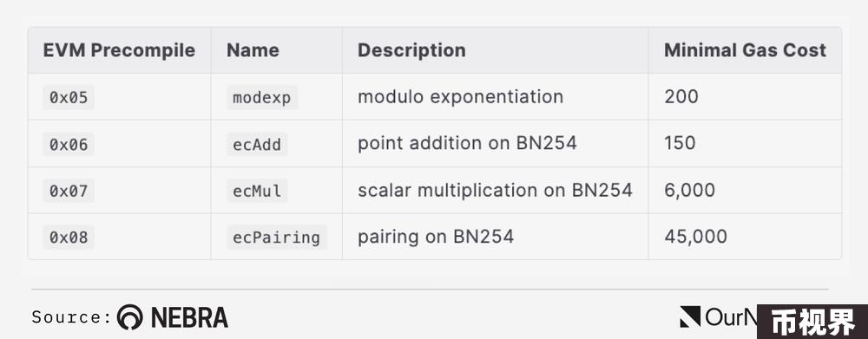Image resolution: width=868 pixels, height=339 pixels.
Task: Click the NEBRA source text
Action: tap(189, 317)
